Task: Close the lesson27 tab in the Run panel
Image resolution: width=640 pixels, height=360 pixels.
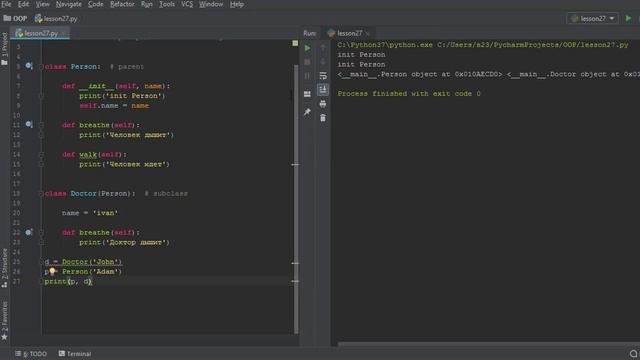Action: pos(368,33)
